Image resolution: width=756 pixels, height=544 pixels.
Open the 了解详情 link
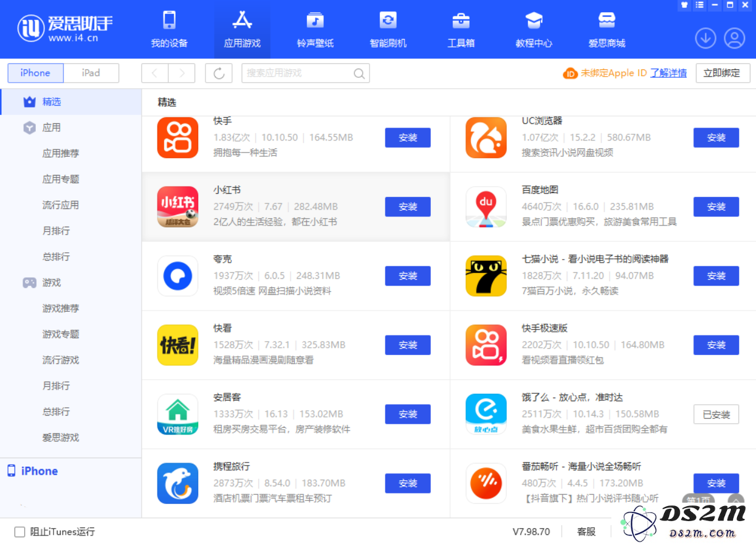click(x=668, y=73)
